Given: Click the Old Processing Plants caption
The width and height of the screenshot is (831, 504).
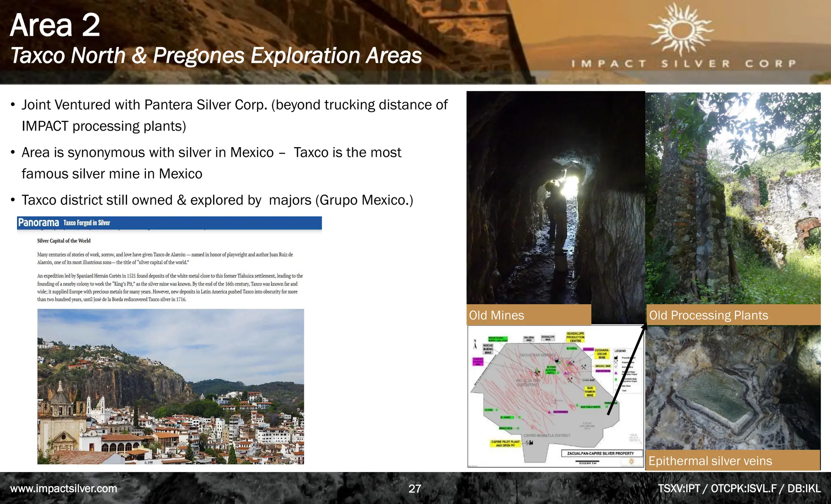Looking at the screenshot, I should [708, 315].
